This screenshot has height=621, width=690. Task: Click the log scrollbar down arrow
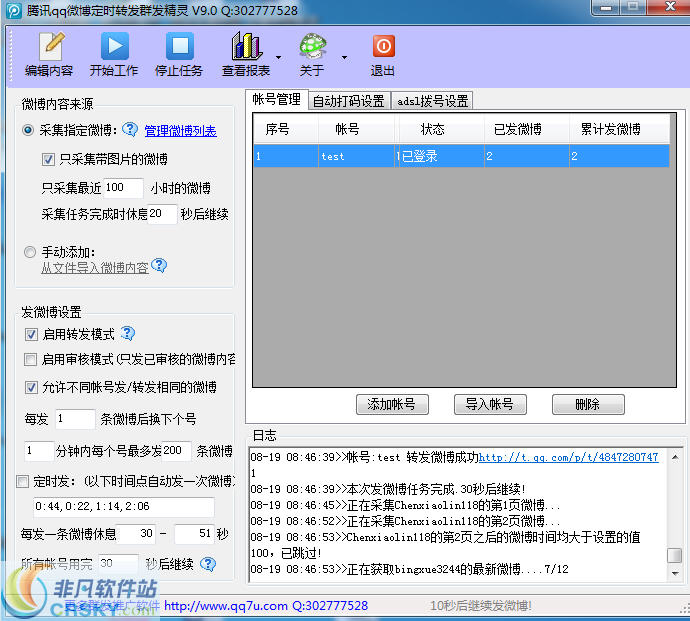click(x=675, y=573)
